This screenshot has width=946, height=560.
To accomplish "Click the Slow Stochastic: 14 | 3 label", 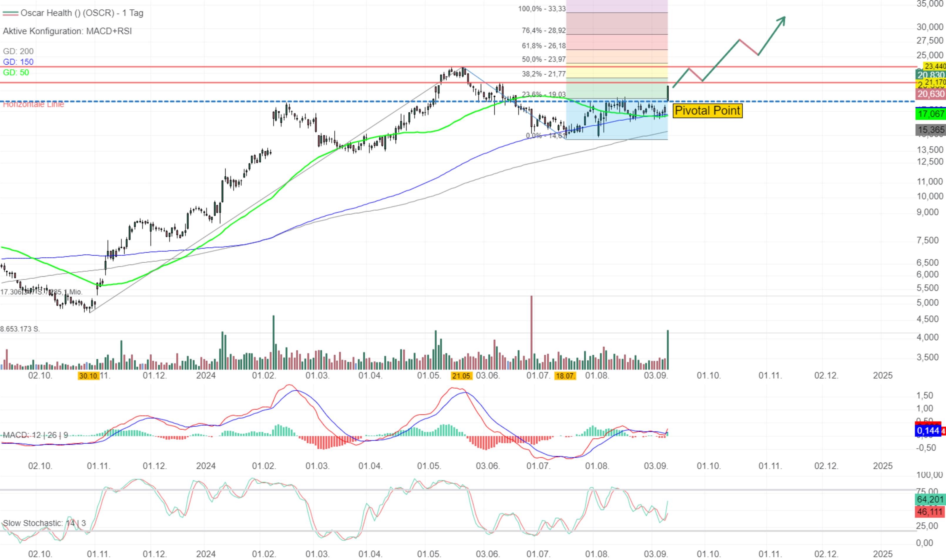I will tap(44, 523).
